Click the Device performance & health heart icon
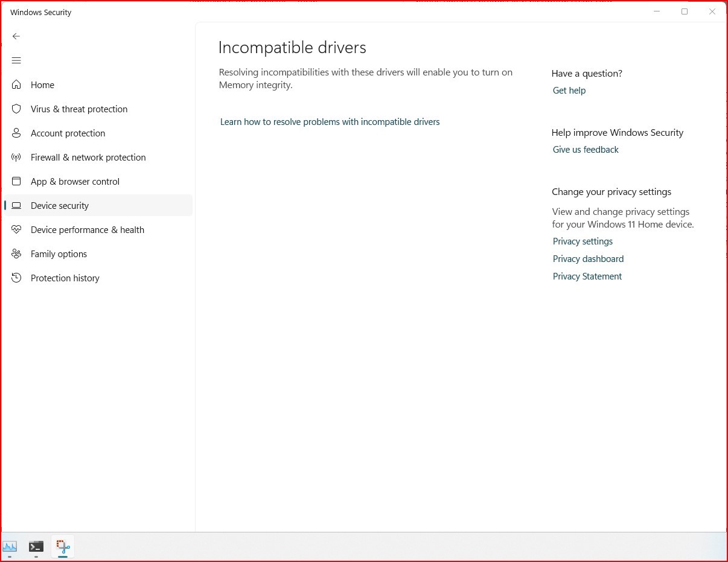This screenshot has height=562, width=728. pos(17,230)
